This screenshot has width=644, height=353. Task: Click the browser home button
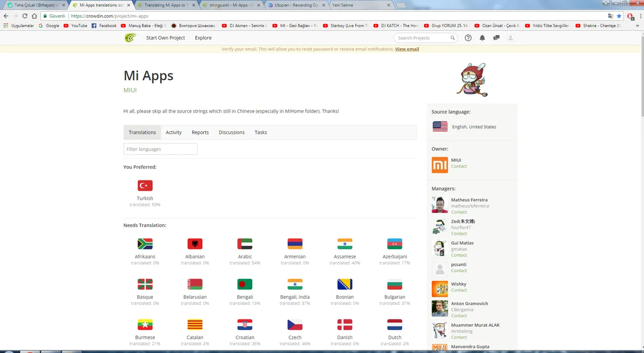point(34,16)
